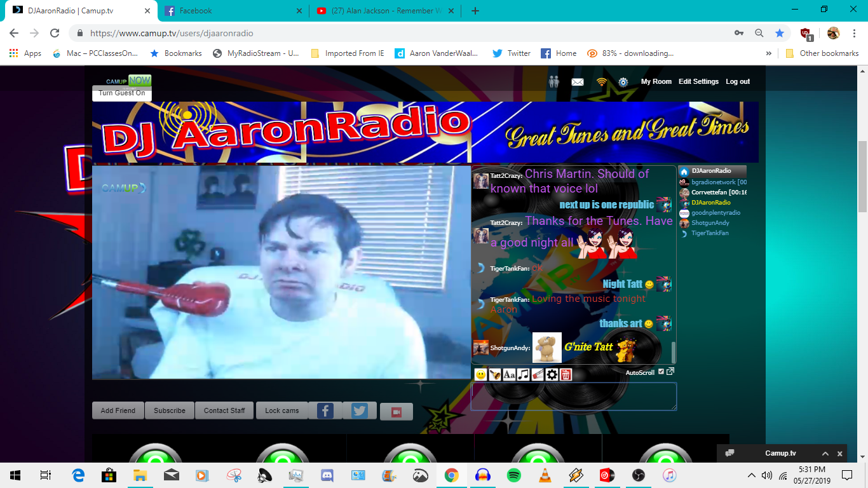Screen dimensions: 868x488
Task: Show hidden system tray icons
Action: coord(752,475)
